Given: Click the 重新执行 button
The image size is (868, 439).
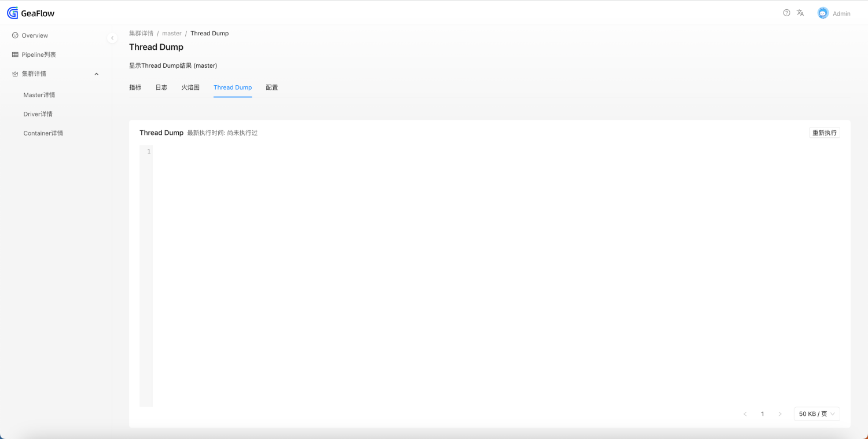Looking at the screenshot, I should coord(824,132).
